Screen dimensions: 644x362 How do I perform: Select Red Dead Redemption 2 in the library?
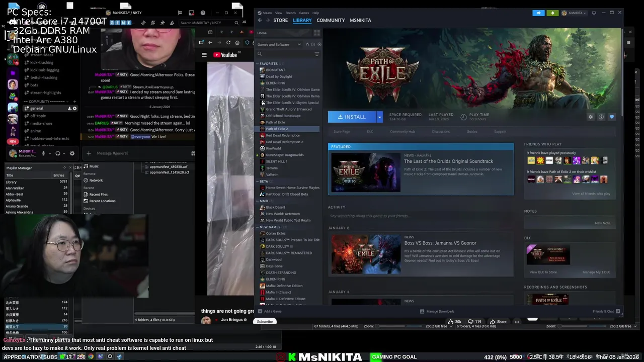(284, 142)
